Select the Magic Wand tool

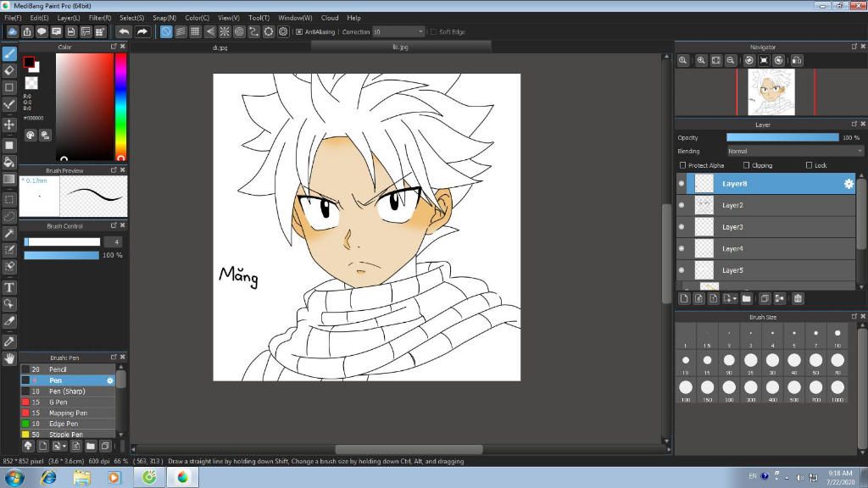pos(9,234)
